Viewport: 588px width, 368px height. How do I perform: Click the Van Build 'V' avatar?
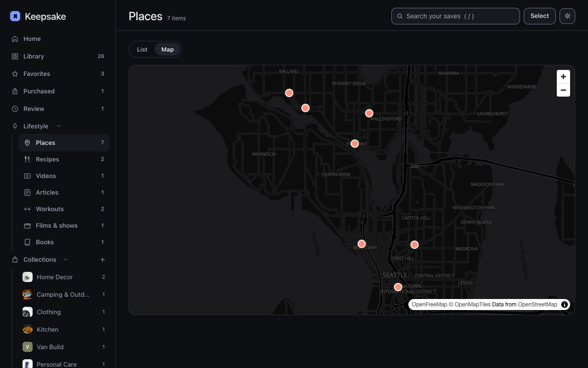coord(28,347)
